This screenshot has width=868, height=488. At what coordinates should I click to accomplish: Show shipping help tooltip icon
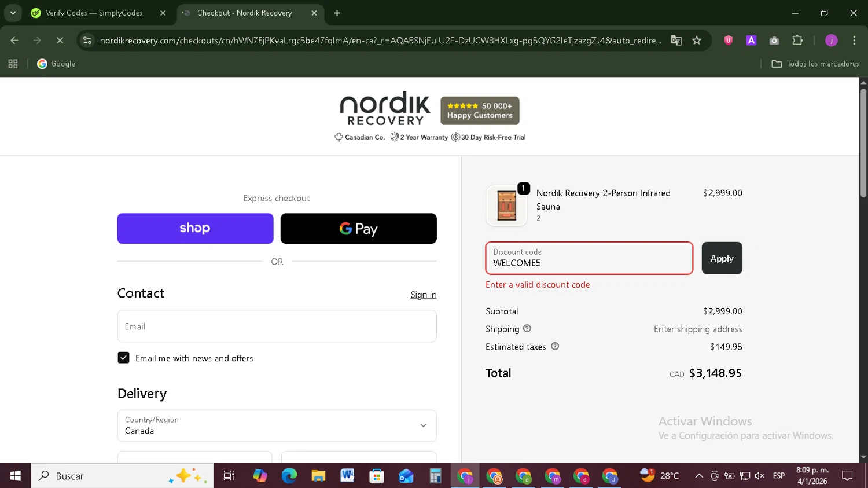click(x=527, y=328)
